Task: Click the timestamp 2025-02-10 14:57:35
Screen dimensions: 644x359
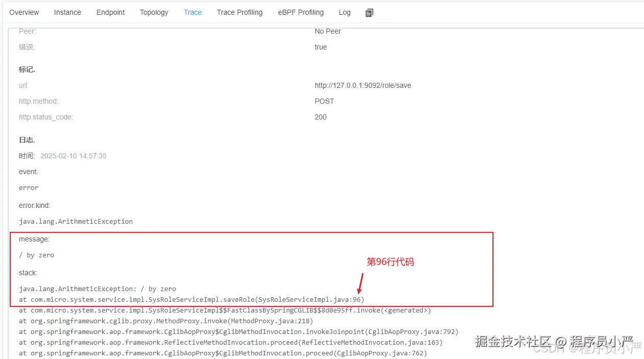Action: click(x=73, y=156)
